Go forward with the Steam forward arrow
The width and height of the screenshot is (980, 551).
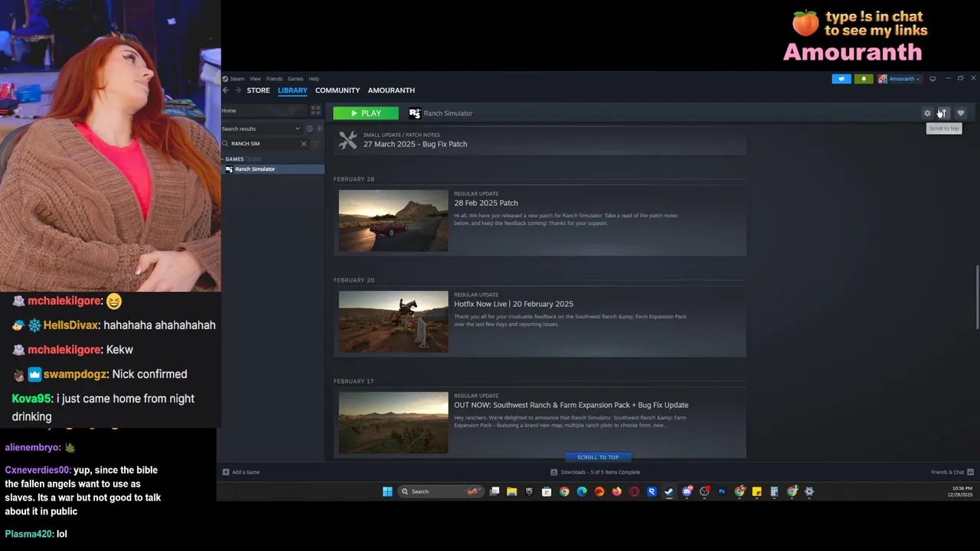point(238,90)
